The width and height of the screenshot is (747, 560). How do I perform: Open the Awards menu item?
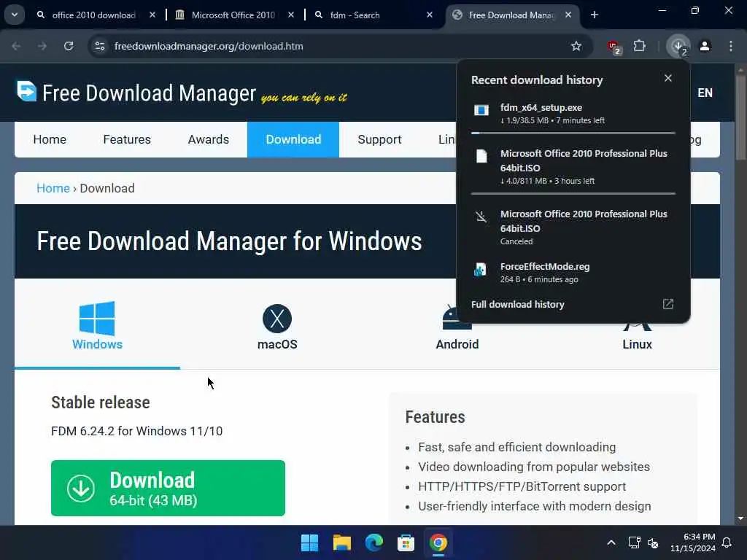pos(208,139)
